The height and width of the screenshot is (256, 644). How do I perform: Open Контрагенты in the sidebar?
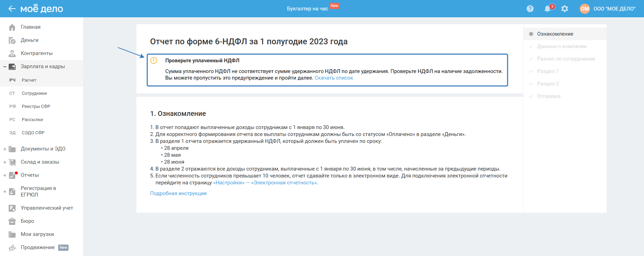click(37, 53)
